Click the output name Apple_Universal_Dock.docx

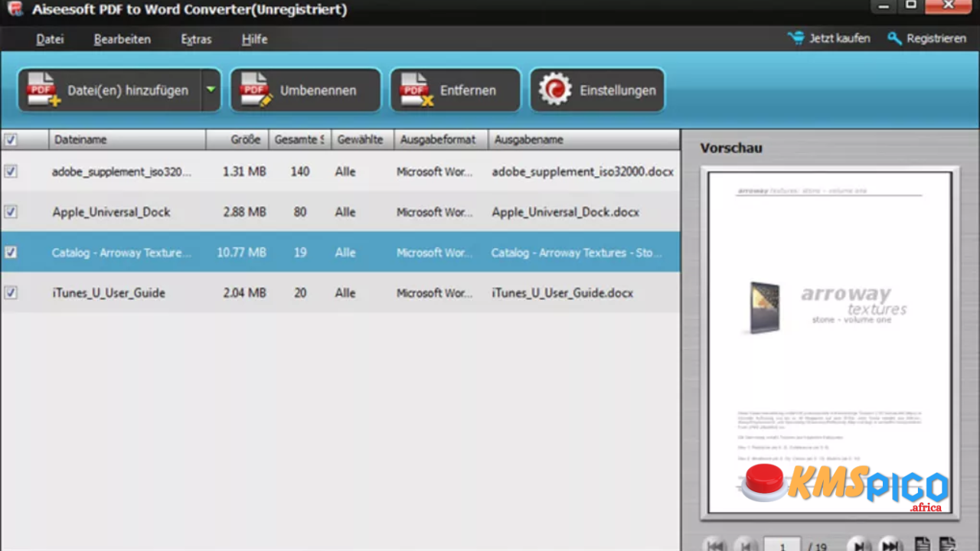pyautogui.click(x=566, y=212)
